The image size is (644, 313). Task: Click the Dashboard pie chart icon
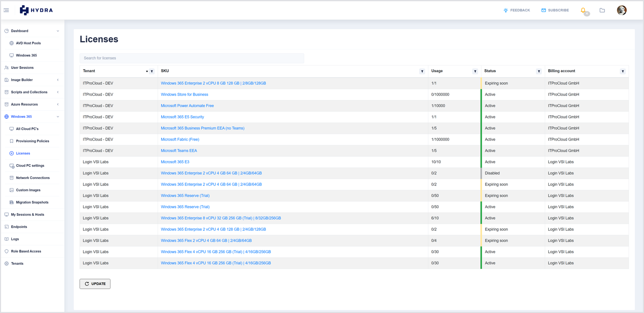7,31
